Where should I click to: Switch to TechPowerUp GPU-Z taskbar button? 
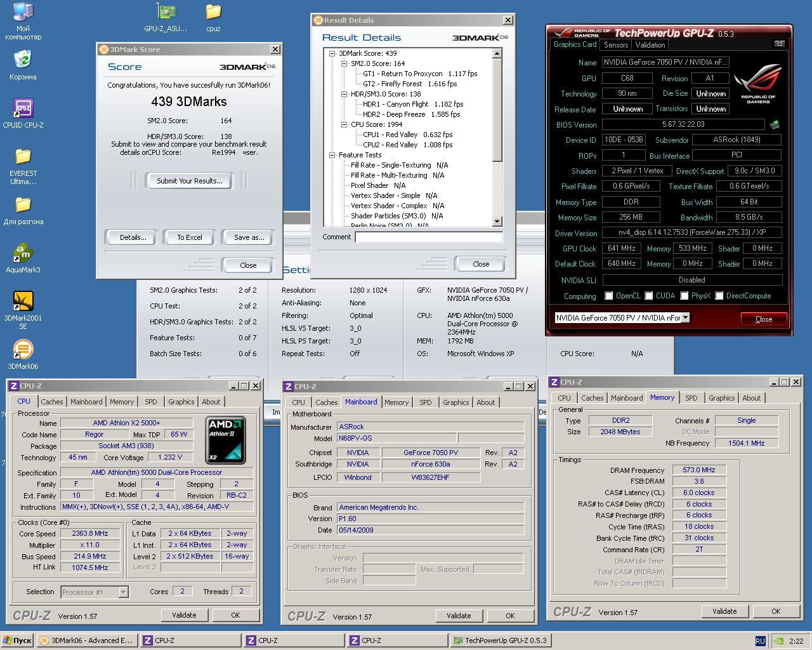[501, 640]
